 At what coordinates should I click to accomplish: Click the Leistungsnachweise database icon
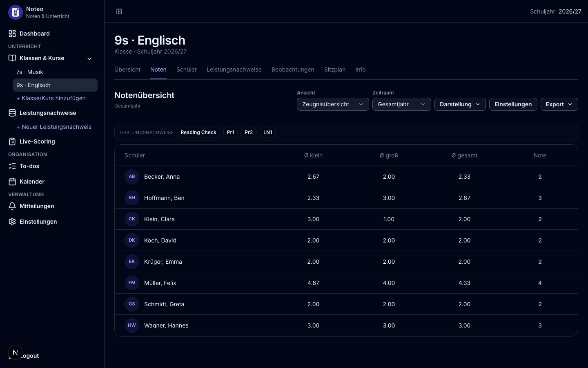pos(12,113)
